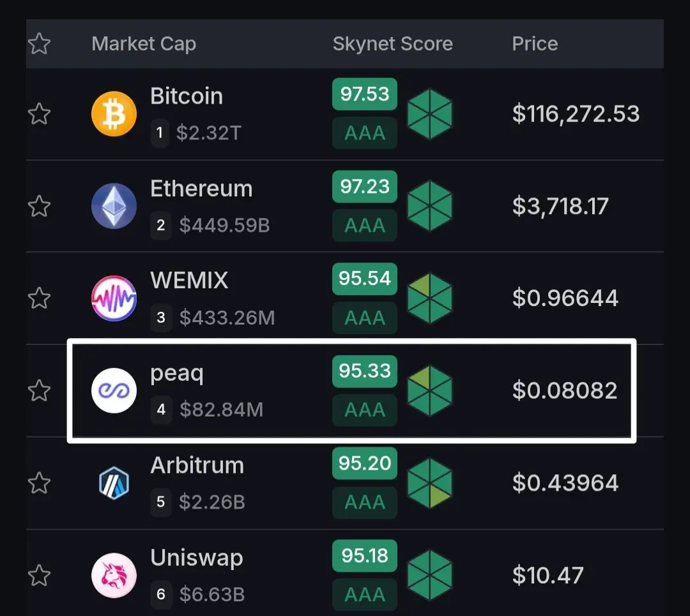This screenshot has height=616, width=690.
Task: Click the Arbitrum shield logo
Action: (114, 483)
